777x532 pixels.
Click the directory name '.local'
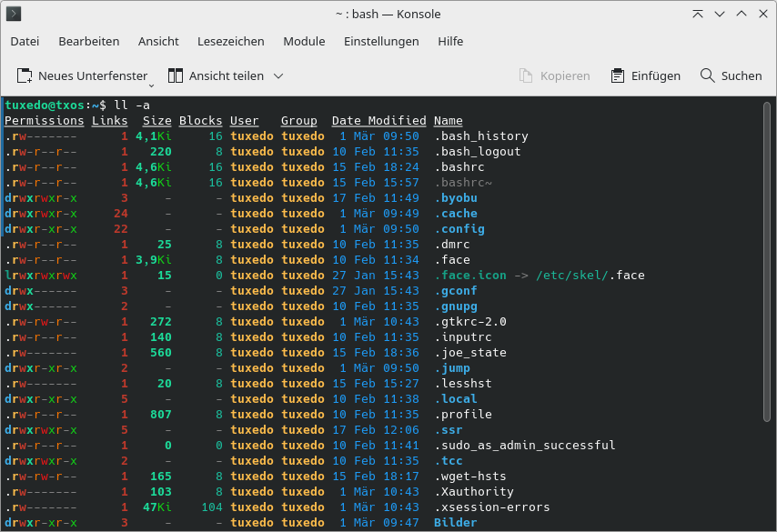click(456, 399)
